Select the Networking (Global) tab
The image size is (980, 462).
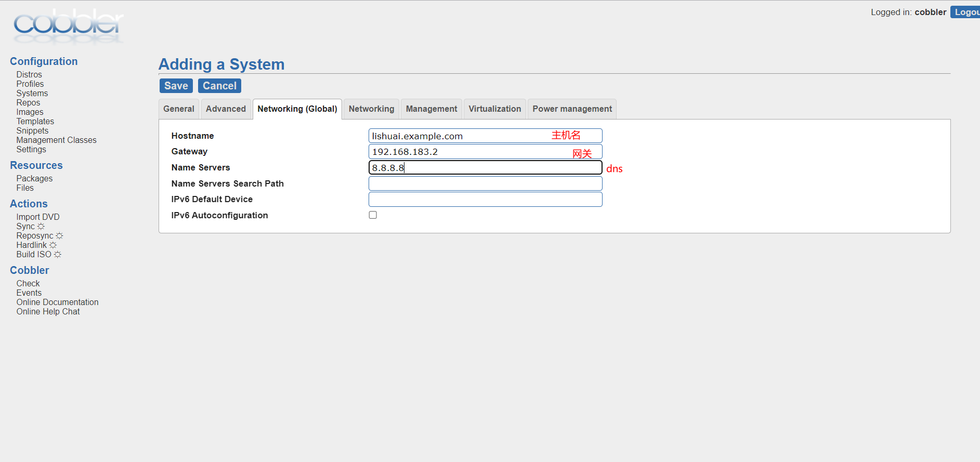pos(297,109)
